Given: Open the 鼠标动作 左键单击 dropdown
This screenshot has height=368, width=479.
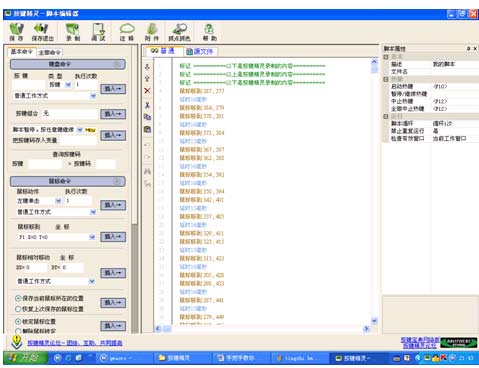Looking at the screenshot, I should (x=58, y=201).
